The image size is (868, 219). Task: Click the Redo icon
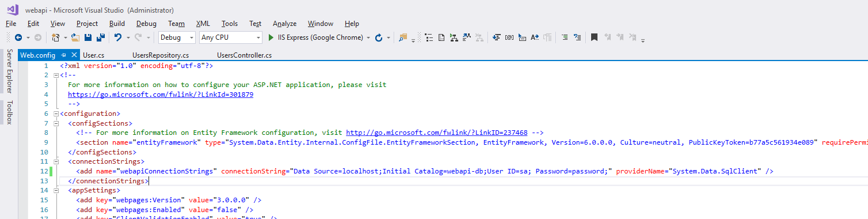(138, 37)
